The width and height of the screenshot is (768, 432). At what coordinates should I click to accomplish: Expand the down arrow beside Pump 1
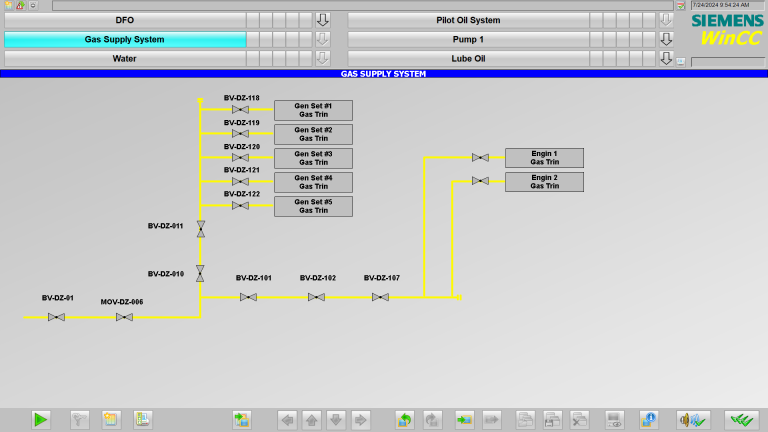pos(666,39)
